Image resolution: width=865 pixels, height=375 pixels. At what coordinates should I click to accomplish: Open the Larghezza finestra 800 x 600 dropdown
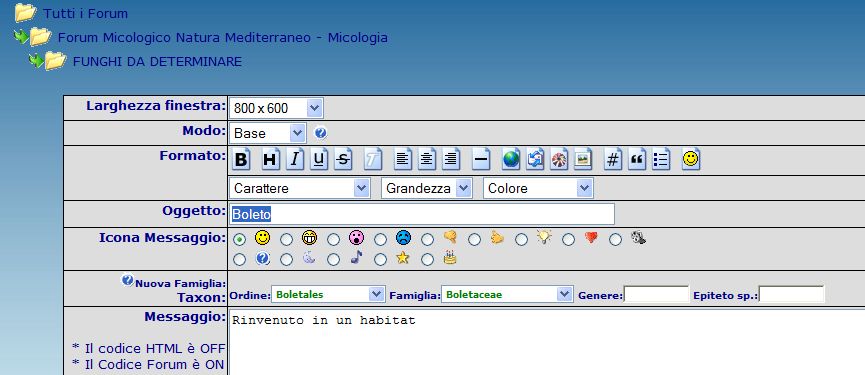276,108
